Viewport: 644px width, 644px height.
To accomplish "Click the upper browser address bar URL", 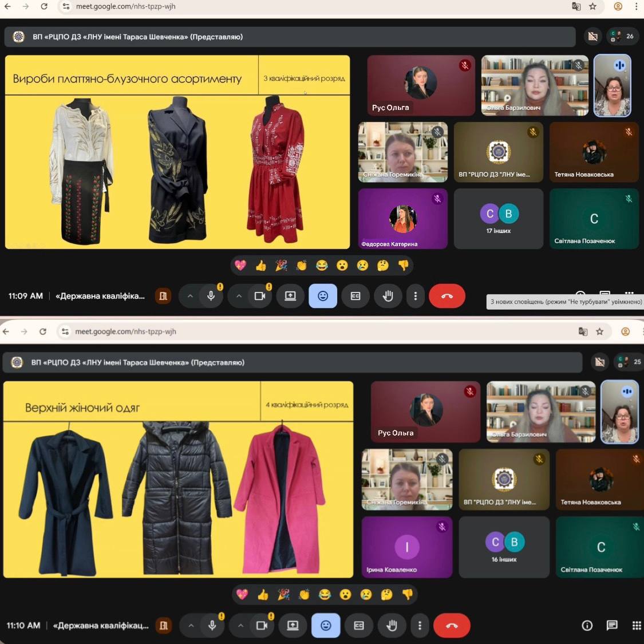I will (126, 6).
